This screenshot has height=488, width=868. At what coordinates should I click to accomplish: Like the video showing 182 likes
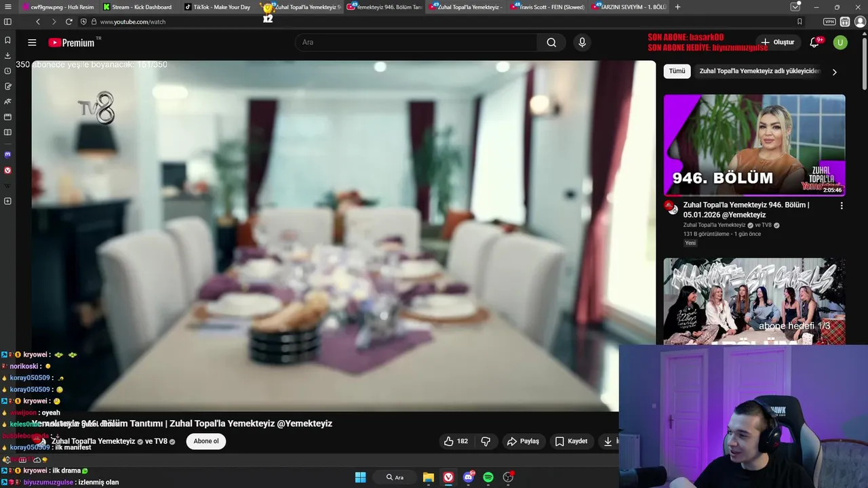[x=456, y=441]
